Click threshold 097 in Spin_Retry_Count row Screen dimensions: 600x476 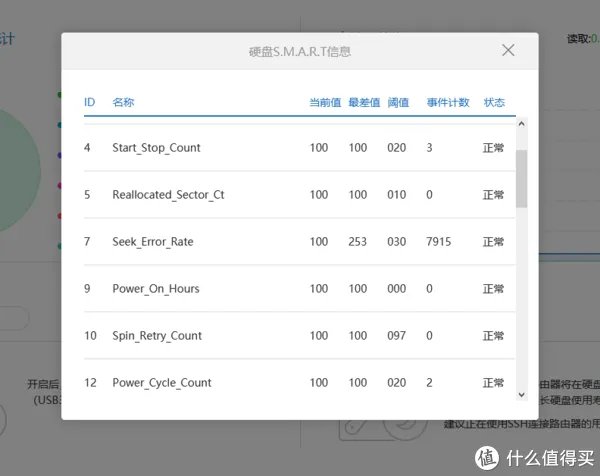396,336
